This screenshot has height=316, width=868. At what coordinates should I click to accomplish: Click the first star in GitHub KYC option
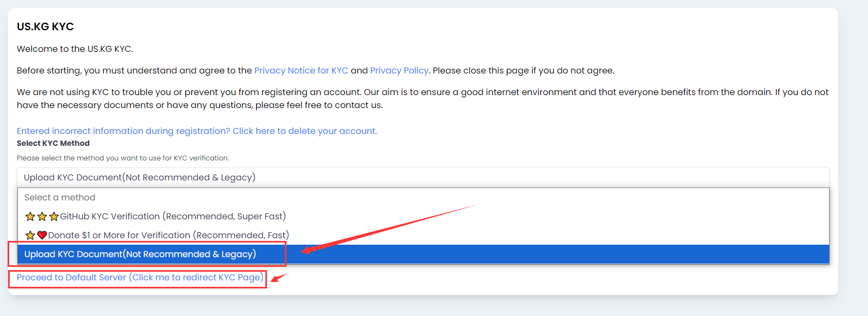[30, 217]
